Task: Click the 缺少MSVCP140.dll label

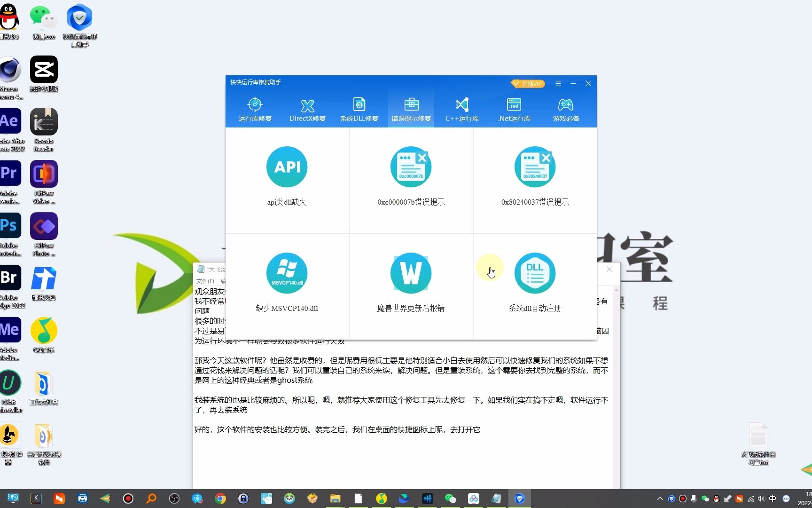Action: (x=287, y=309)
